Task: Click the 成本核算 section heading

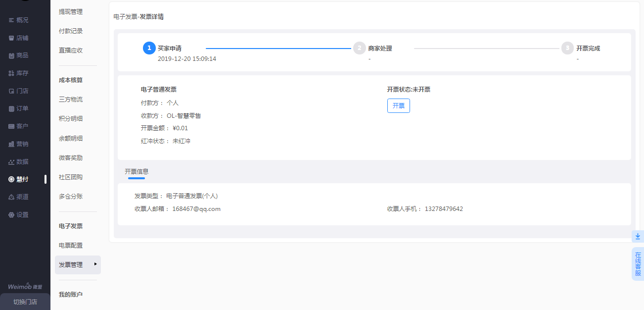Action: [x=71, y=80]
